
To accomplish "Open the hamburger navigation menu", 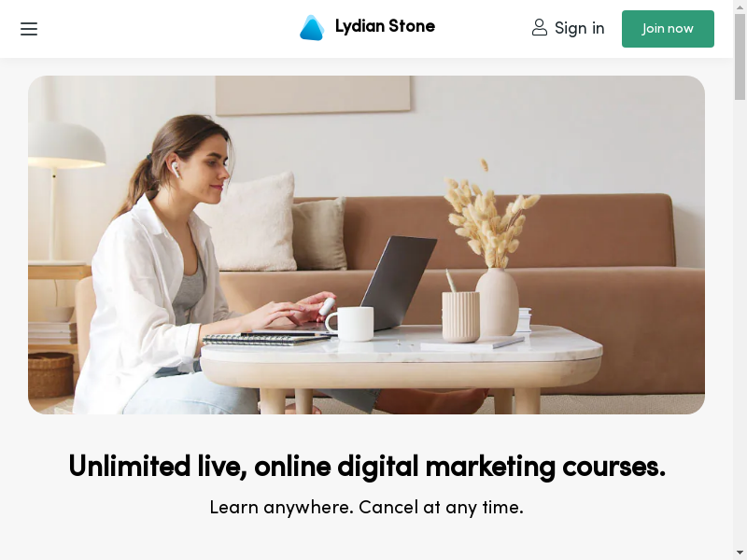I will click(x=29, y=29).
